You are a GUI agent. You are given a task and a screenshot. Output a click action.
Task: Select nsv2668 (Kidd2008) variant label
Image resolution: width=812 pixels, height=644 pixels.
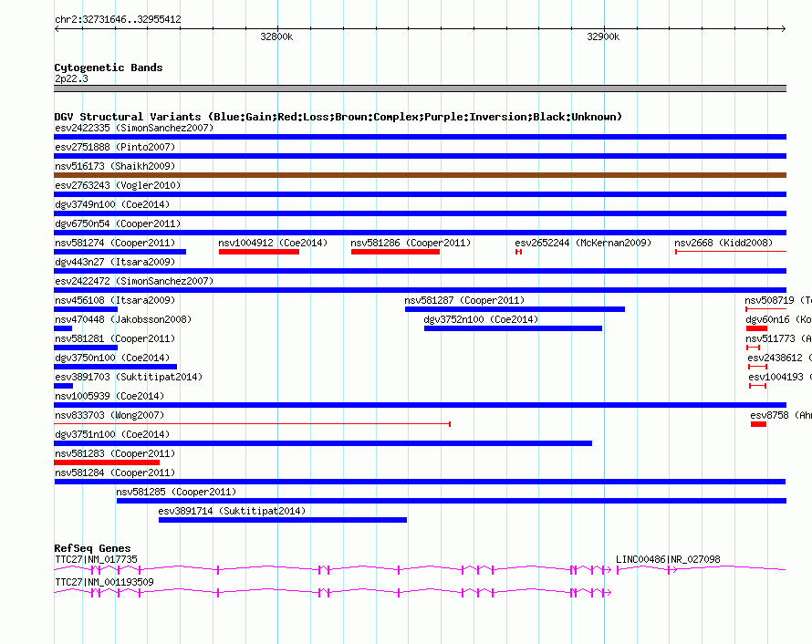[724, 243]
